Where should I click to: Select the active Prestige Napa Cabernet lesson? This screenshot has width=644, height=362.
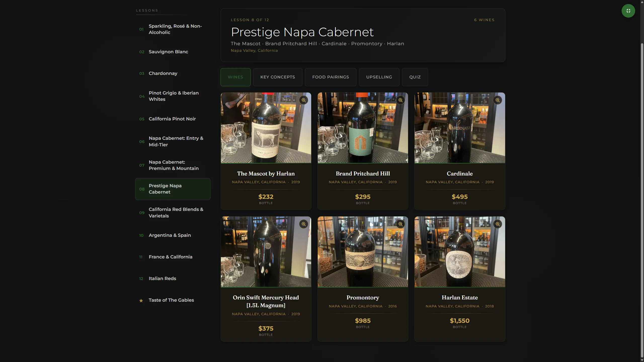coord(173,189)
